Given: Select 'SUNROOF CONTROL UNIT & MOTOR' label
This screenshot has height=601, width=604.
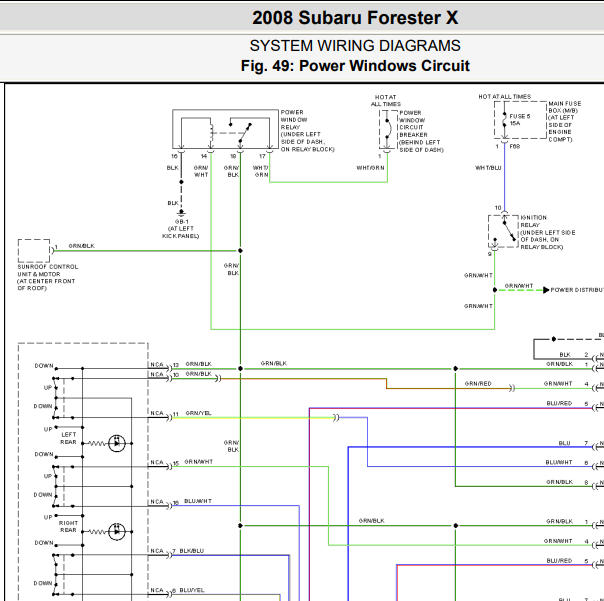Looking at the screenshot, I should click(47, 277).
